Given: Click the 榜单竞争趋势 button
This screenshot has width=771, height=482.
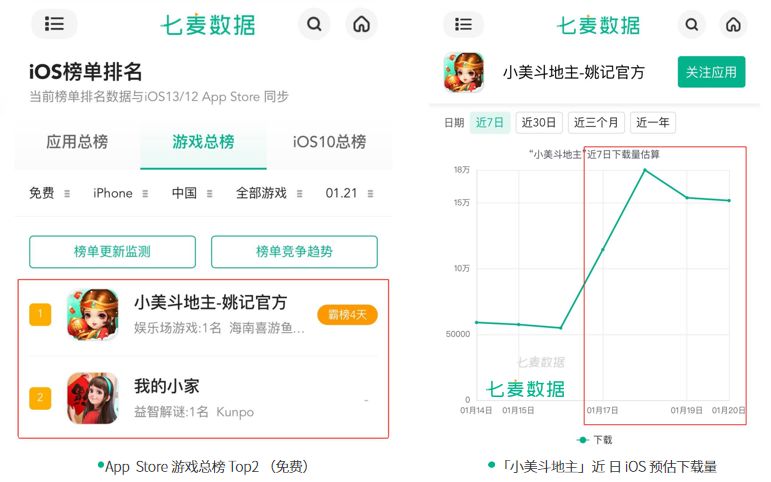Looking at the screenshot, I should click(294, 252).
